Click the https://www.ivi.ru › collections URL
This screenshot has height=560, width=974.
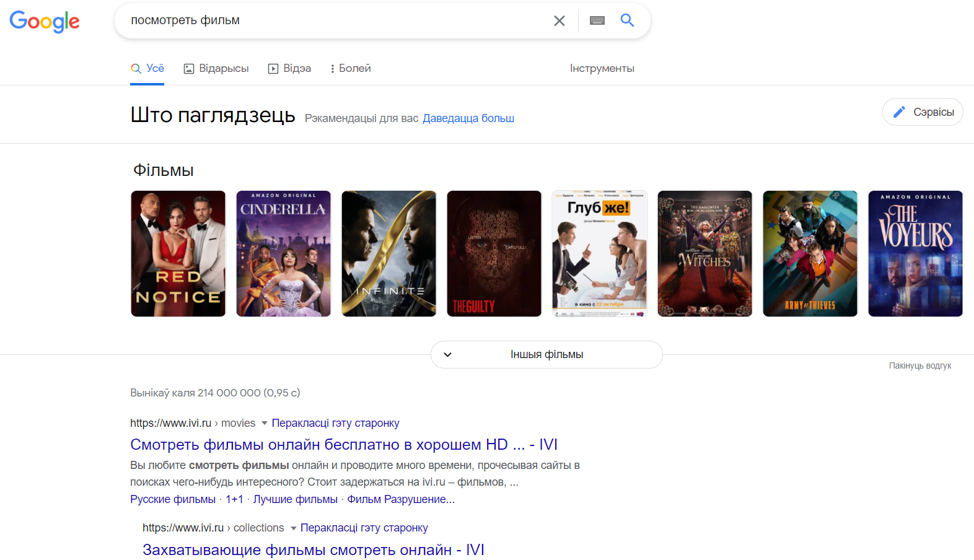[x=213, y=528]
